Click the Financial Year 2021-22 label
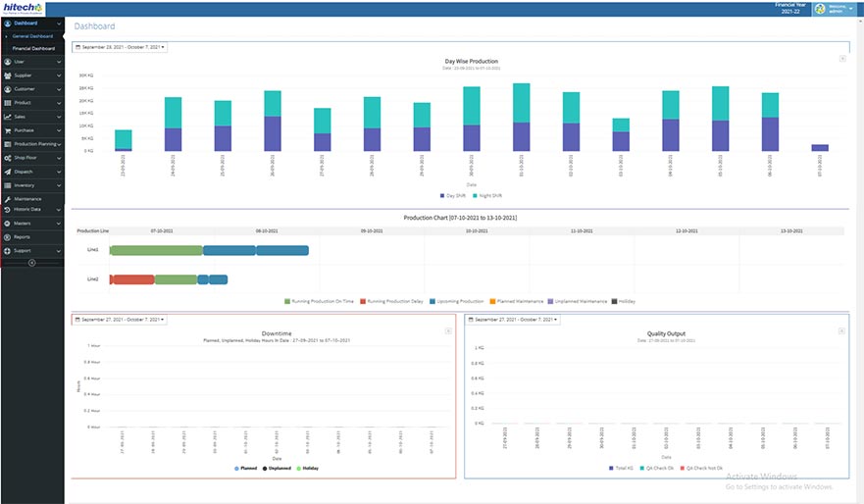The height and width of the screenshot is (504, 864). 790,8
